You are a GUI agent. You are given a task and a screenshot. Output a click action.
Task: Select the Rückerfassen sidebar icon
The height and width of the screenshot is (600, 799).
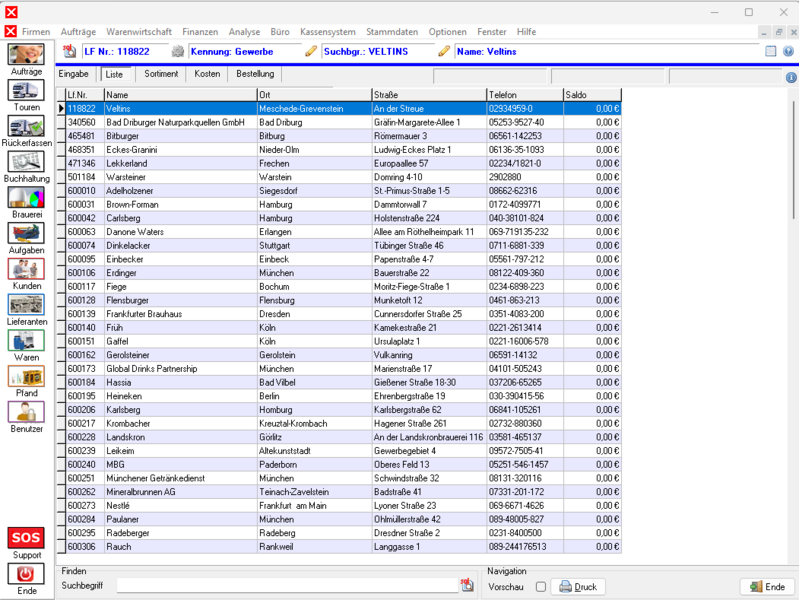[25, 126]
